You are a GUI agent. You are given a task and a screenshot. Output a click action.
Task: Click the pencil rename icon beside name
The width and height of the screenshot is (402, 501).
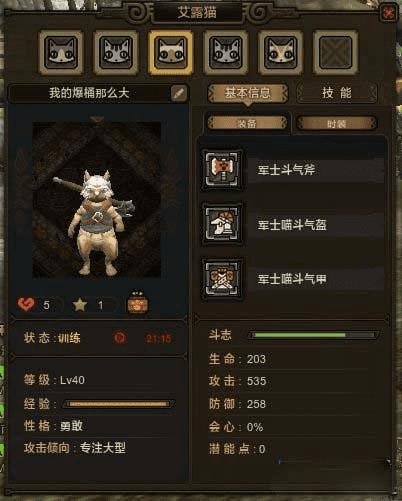coord(179,93)
